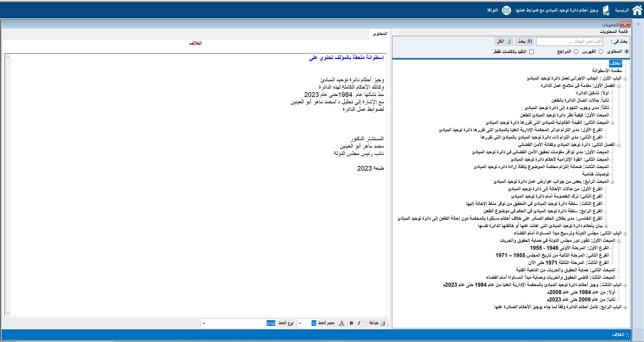The height and width of the screenshot is (342, 644).
Task: Open المرحلة الأولى 1946 - 1955 item
Action: tap(570, 248)
